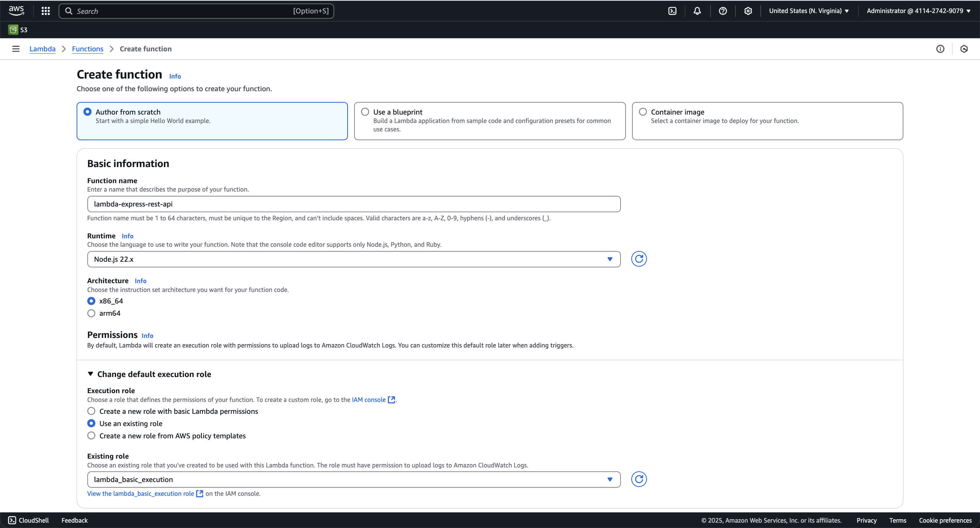Select the Use a blueprint option

[365, 112]
